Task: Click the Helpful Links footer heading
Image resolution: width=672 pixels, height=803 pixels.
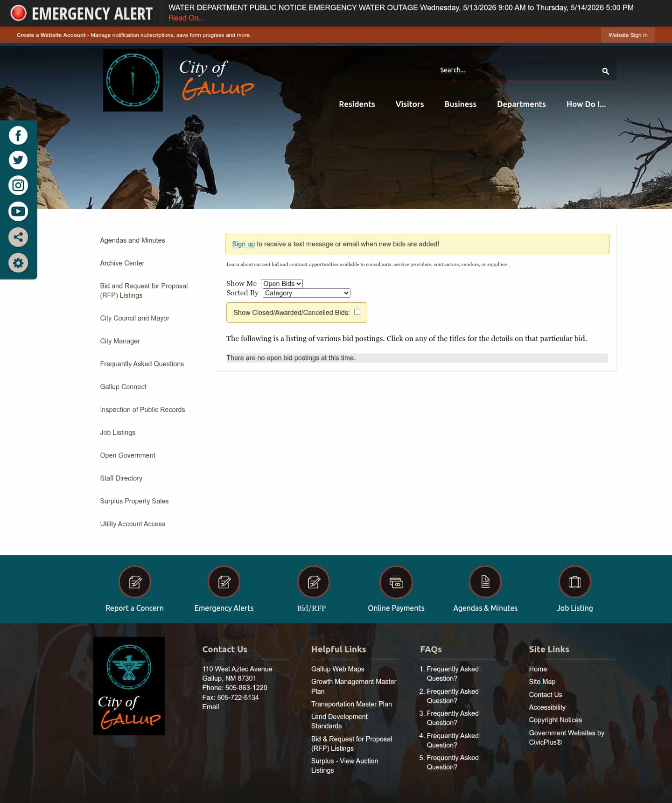Action: (338, 649)
